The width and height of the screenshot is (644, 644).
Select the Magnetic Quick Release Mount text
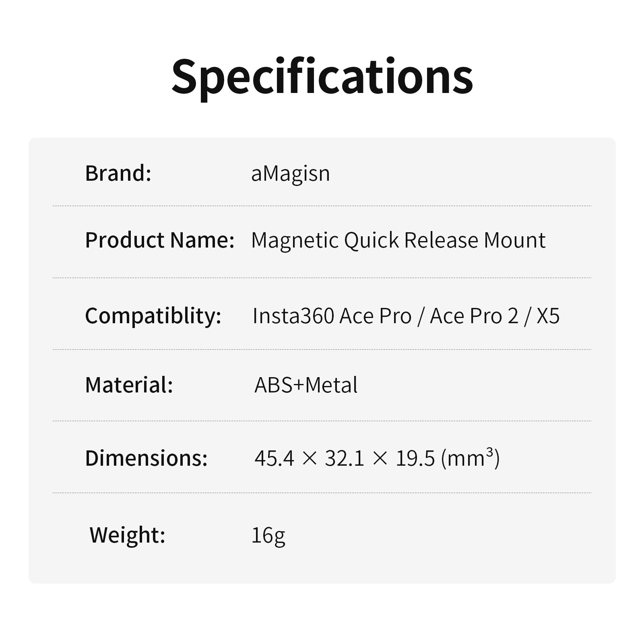point(398,240)
